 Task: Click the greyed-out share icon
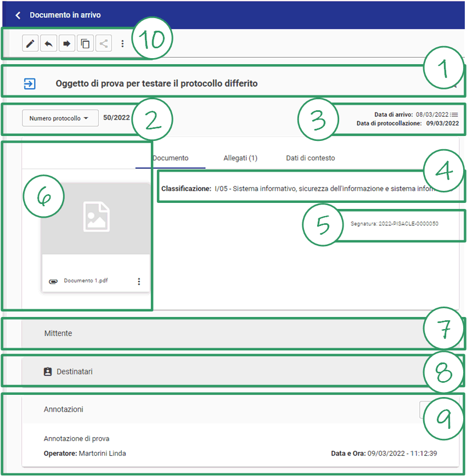point(103,44)
